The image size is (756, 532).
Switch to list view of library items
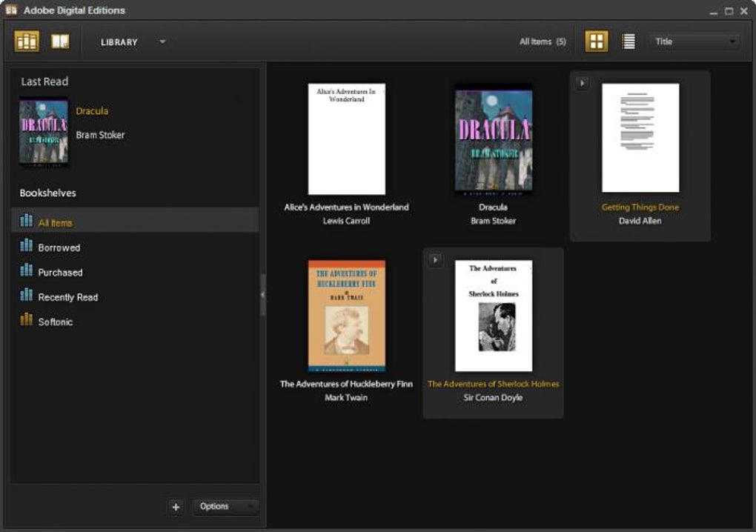pos(628,41)
